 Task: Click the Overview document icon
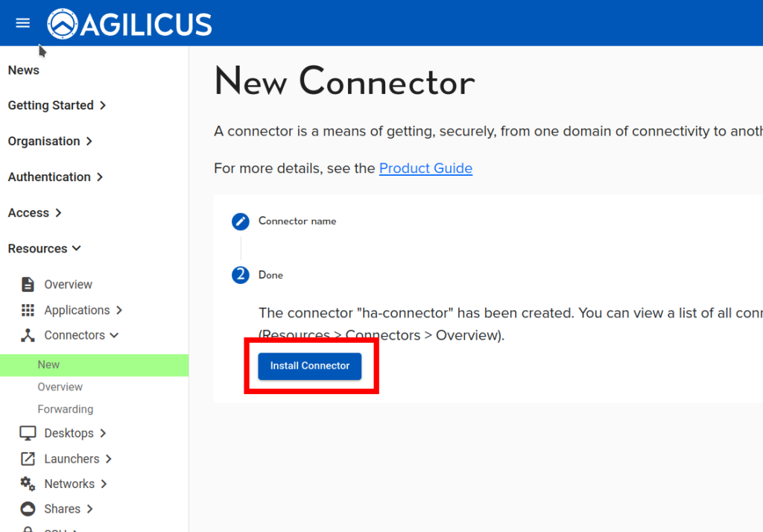coord(28,285)
